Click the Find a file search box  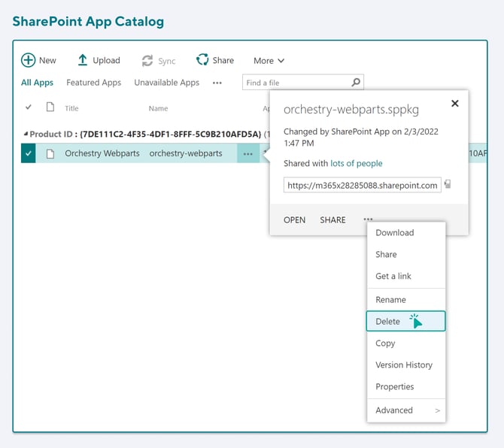click(297, 83)
